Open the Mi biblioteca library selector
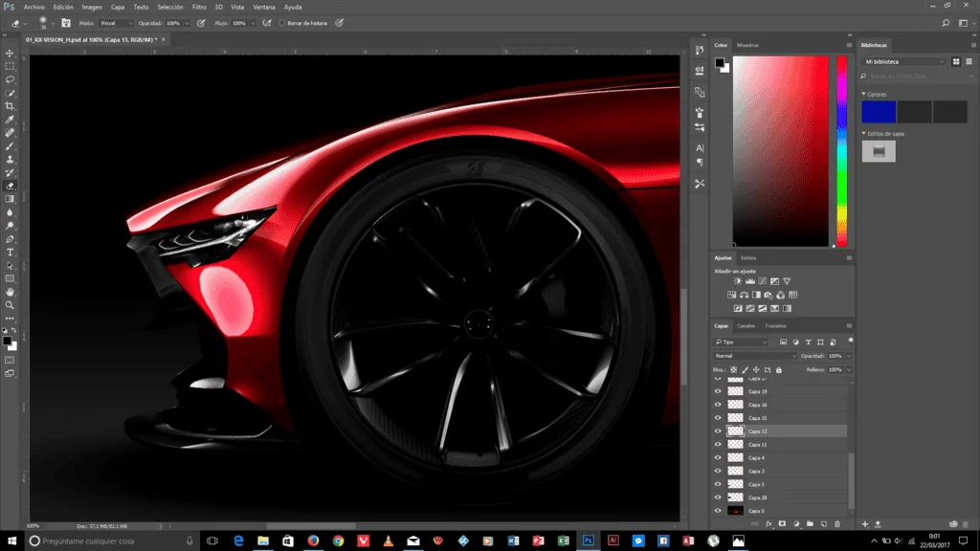The image size is (980, 551). [x=904, y=62]
